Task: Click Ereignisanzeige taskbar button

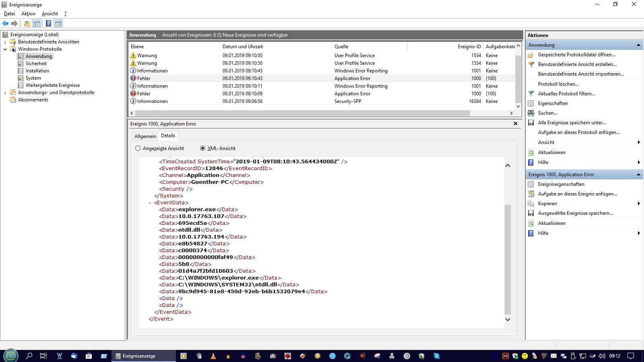Action: [143, 356]
